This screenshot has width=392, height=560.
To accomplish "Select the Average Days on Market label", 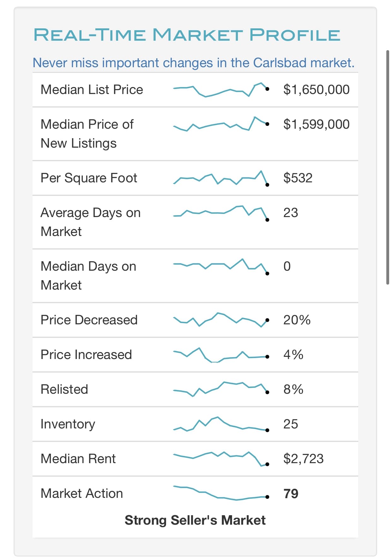I will (x=91, y=222).
